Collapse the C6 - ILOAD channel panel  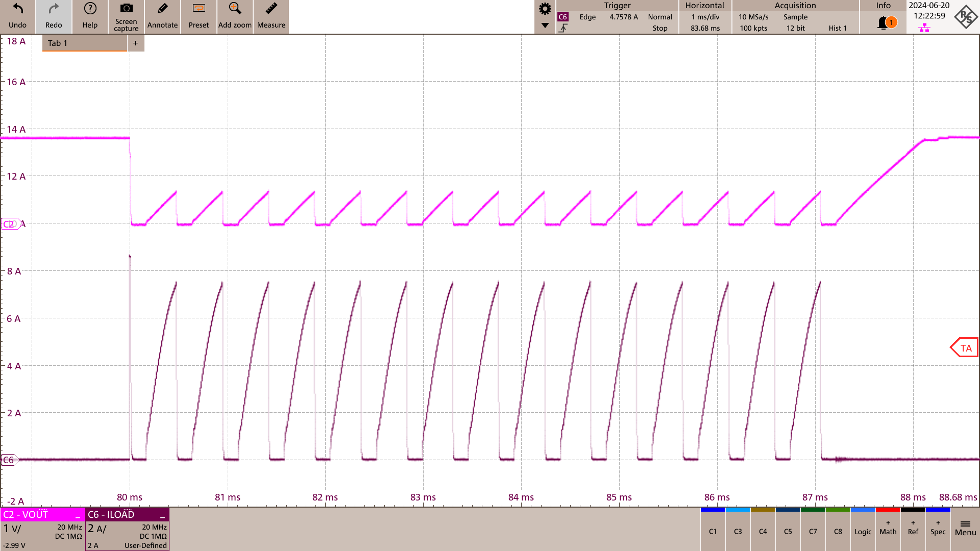(162, 516)
